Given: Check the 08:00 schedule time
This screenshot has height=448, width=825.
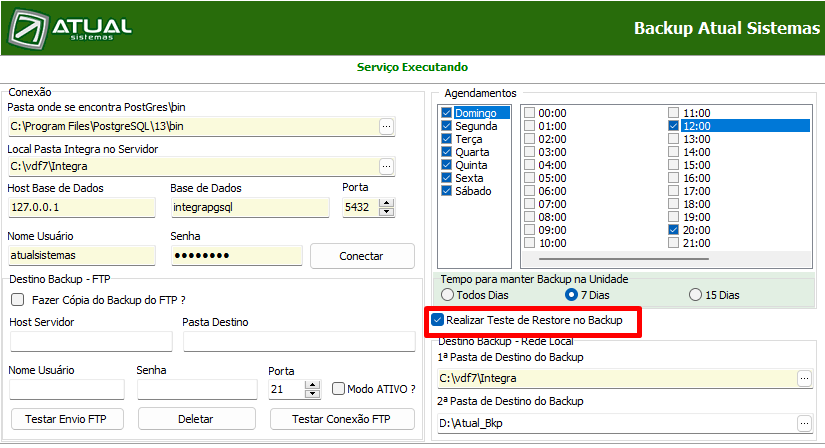Looking at the screenshot, I should coord(529,217).
